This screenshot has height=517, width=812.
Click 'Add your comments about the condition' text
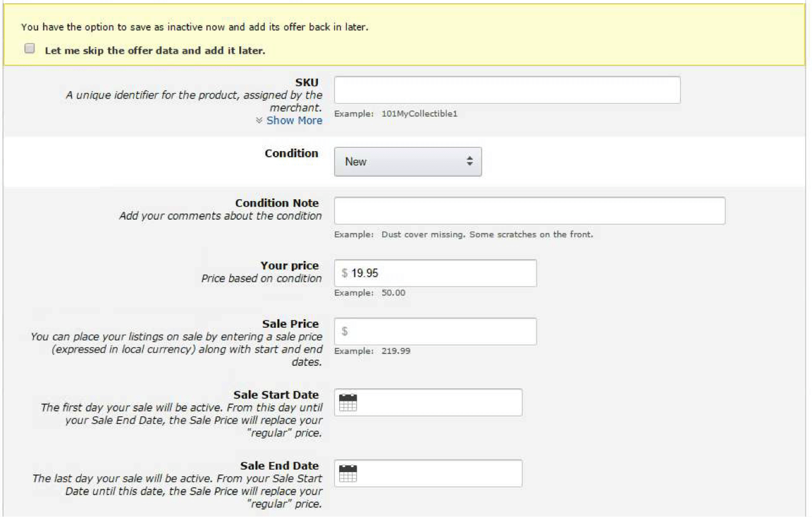pyautogui.click(x=220, y=216)
